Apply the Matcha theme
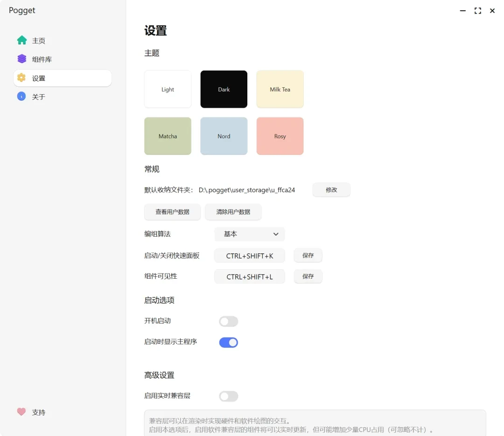This screenshot has height=436, width=504. tap(168, 136)
